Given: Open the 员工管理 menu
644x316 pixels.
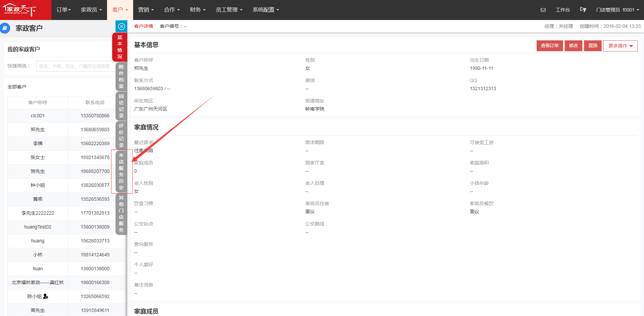Looking at the screenshot, I should tap(229, 10).
